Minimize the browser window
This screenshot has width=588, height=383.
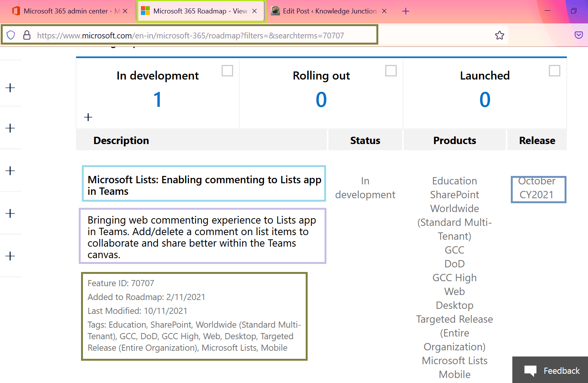point(548,11)
